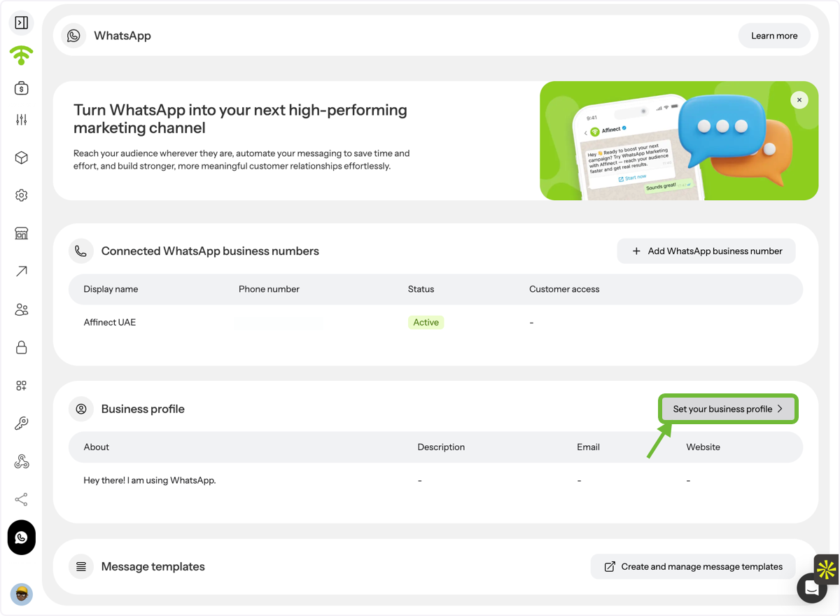Open the people users sidebar icon
The height and width of the screenshot is (616, 840).
coord(22,309)
